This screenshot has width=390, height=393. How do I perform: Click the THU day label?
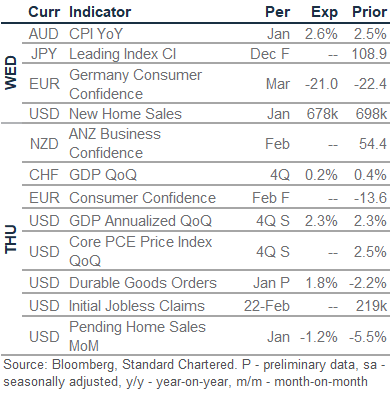[x=11, y=239]
